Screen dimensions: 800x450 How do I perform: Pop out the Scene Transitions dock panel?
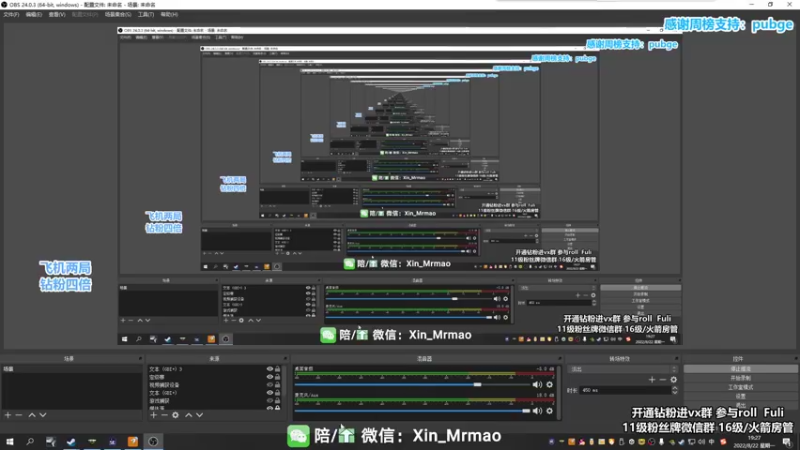tap(677, 359)
